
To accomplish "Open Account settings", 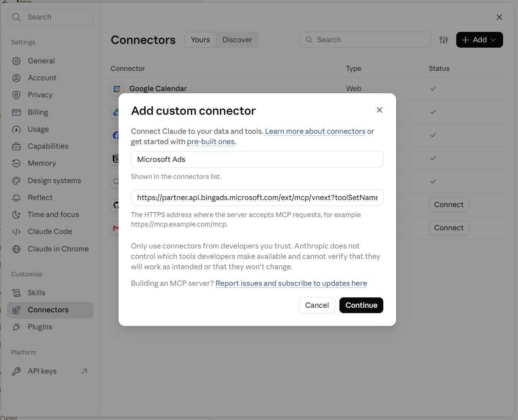I will coord(50,78).
